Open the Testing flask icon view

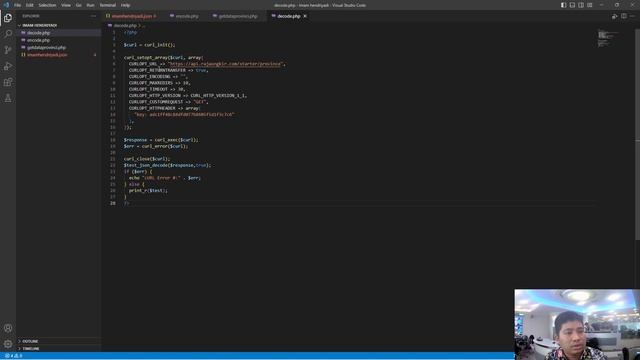point(8,98)
